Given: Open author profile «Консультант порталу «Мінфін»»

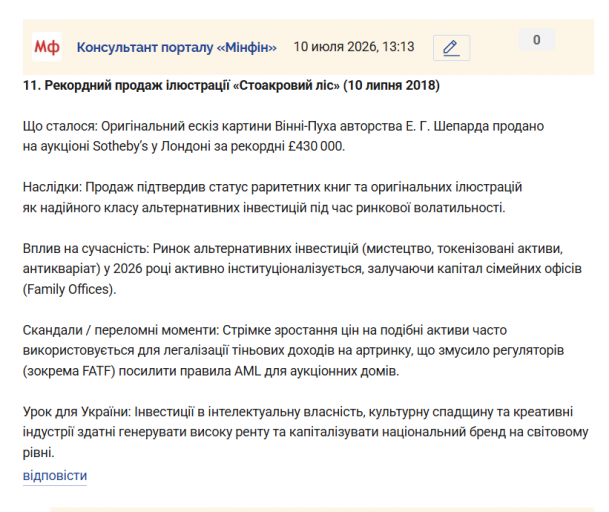Looking at the screenshot, I should click(x=177, y=47).
